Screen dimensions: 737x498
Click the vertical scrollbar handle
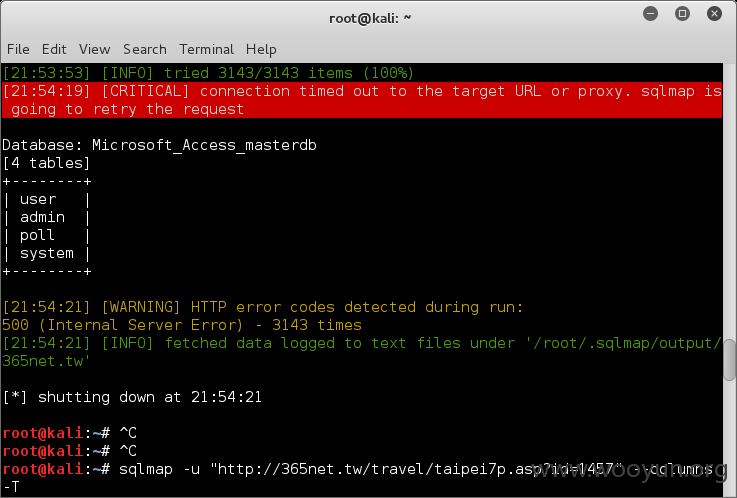tap(729, 360)
